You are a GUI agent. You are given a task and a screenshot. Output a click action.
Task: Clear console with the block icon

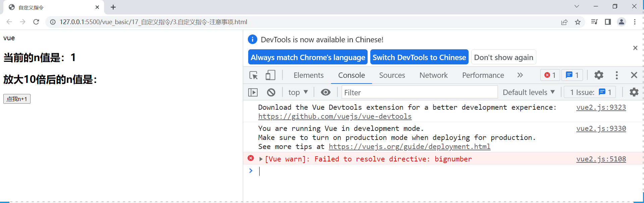point(271,92)
